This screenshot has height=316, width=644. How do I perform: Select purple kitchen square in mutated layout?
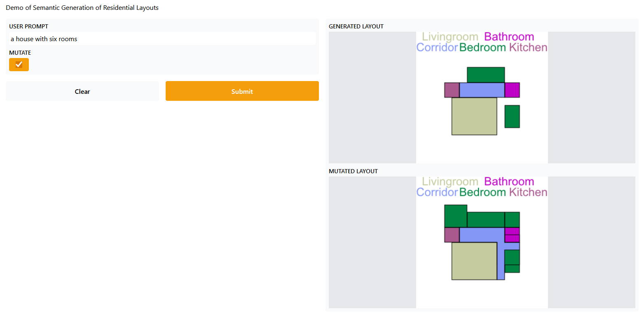[452, 235]
